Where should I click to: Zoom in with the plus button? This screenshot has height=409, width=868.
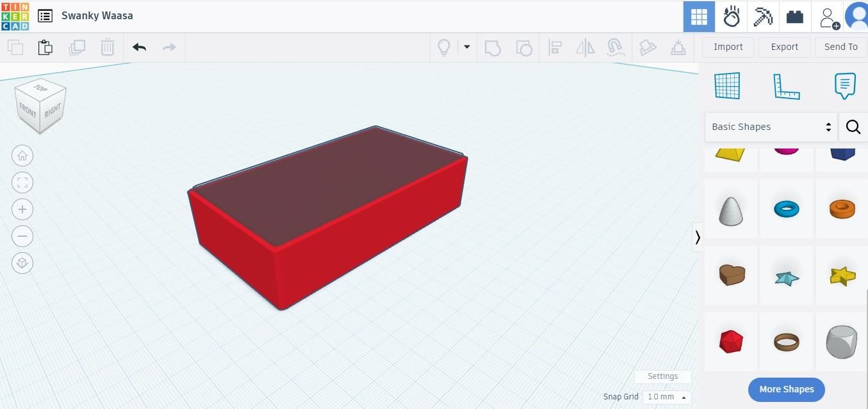[x=22, y=209]
